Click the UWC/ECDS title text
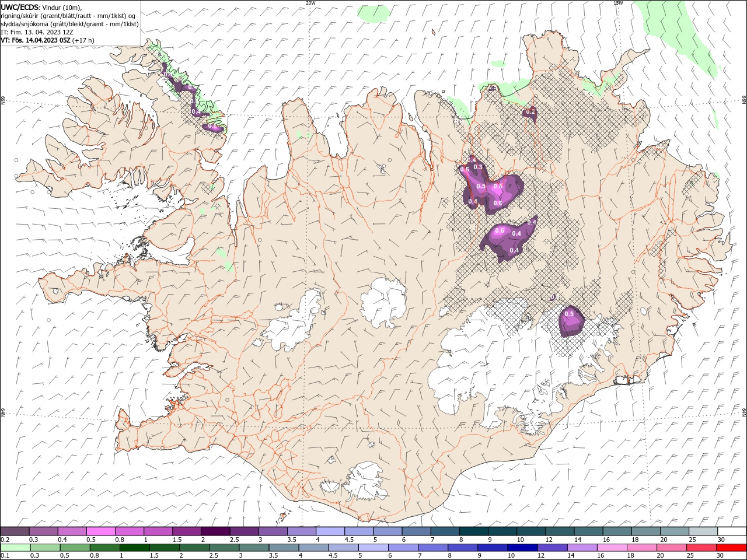This screenshot has height=560, width=747. [20, 7]
